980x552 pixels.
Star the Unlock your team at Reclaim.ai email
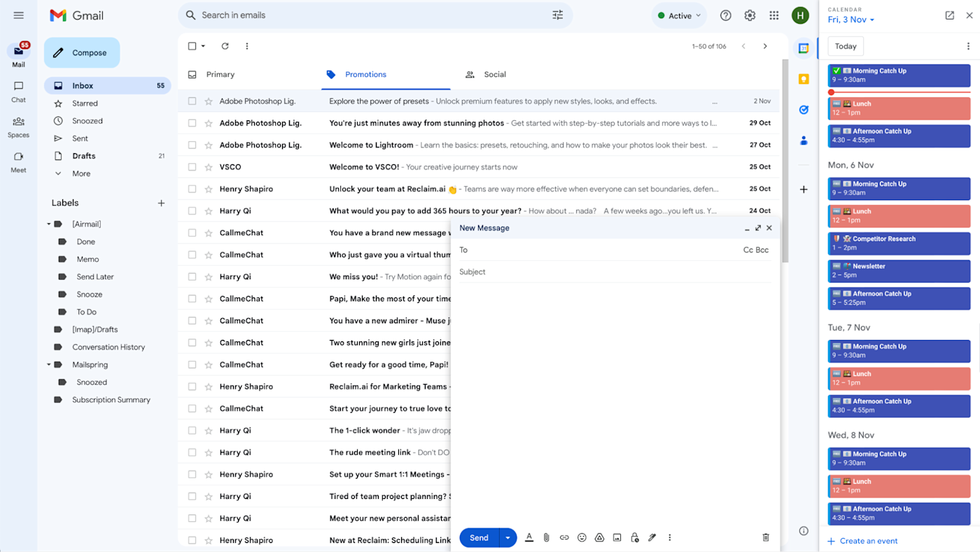(x=209, y=189)
